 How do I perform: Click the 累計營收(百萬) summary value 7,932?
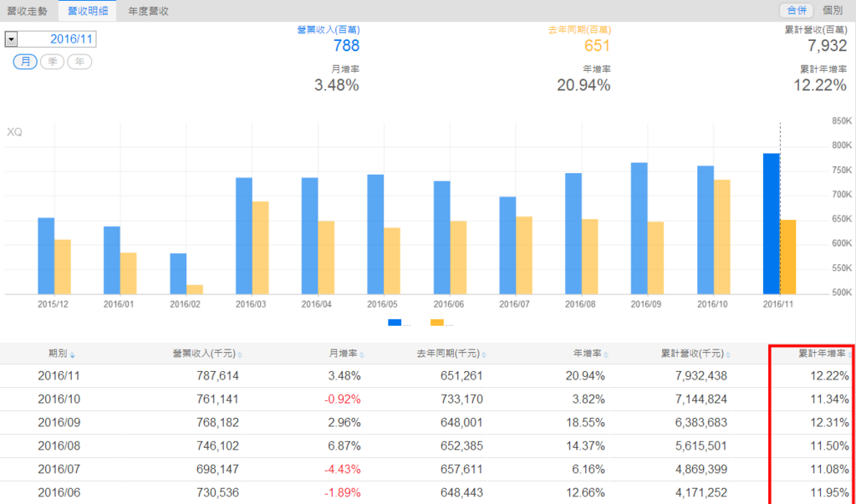click(x=827, y=45)
